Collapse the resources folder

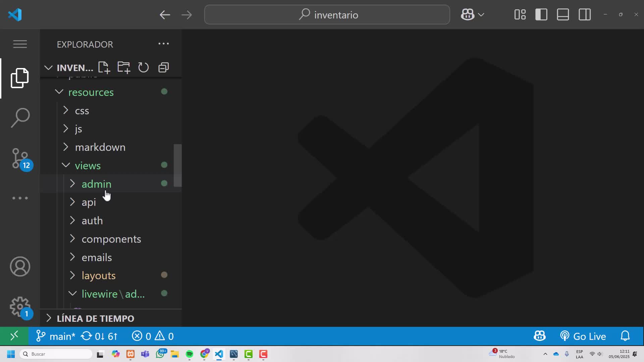[x=111, y=92]
